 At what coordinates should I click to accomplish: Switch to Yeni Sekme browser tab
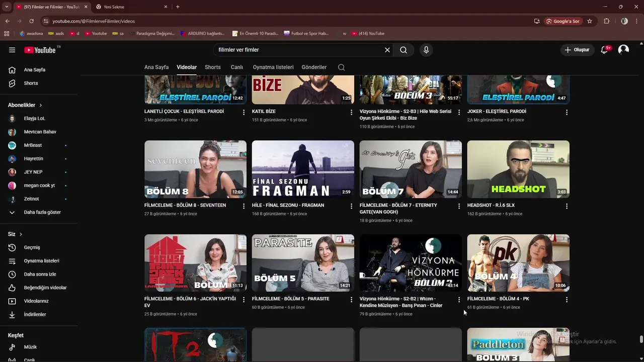click(x=132, y=7)
